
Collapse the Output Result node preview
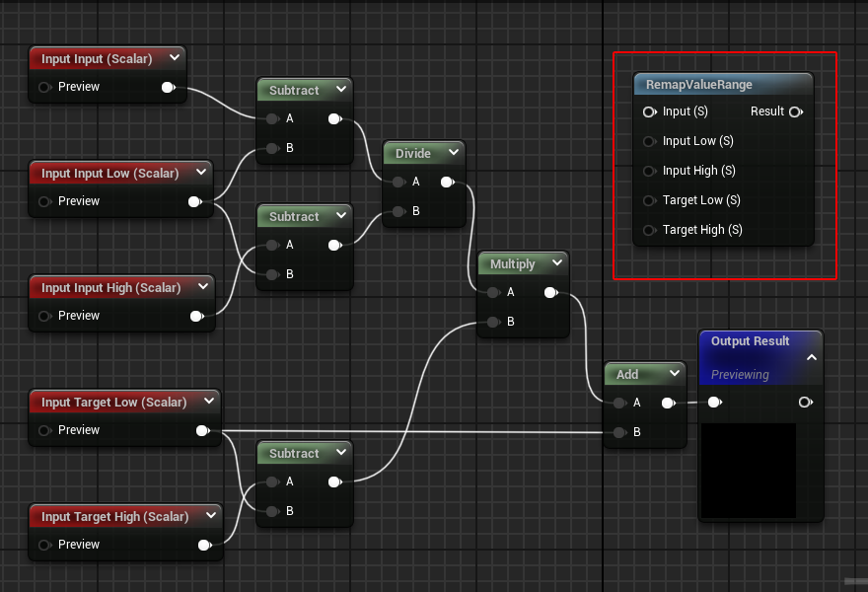click(x=812, y=357)
